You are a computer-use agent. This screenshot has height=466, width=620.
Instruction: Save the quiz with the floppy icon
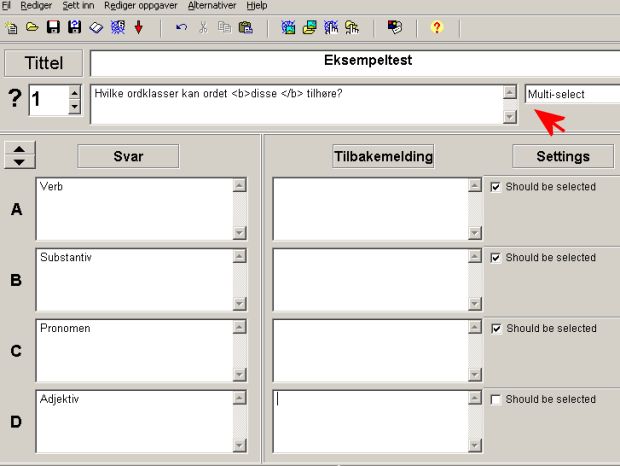[x=53, y=27]
